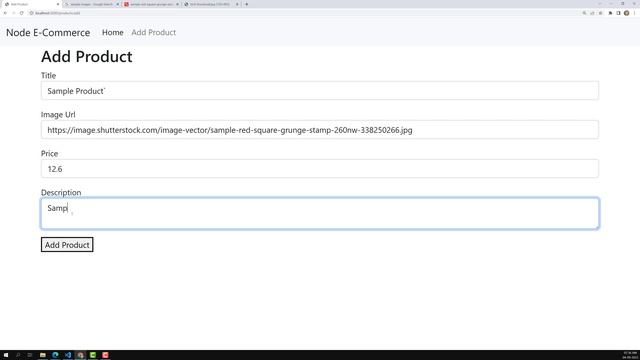Bookmark the page with star icon
This screenshot has height=360, width=640.
[600, 13]
